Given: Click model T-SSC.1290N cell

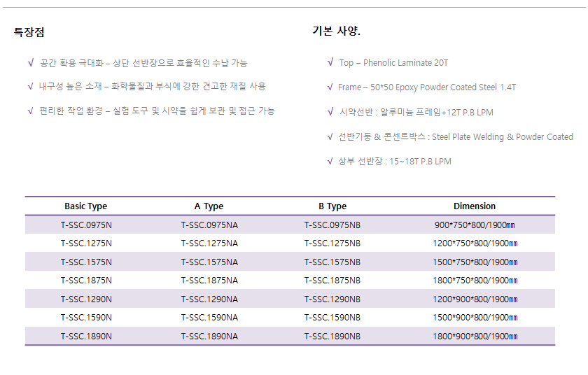Looking at the screenshot, I should pos(86,299).
